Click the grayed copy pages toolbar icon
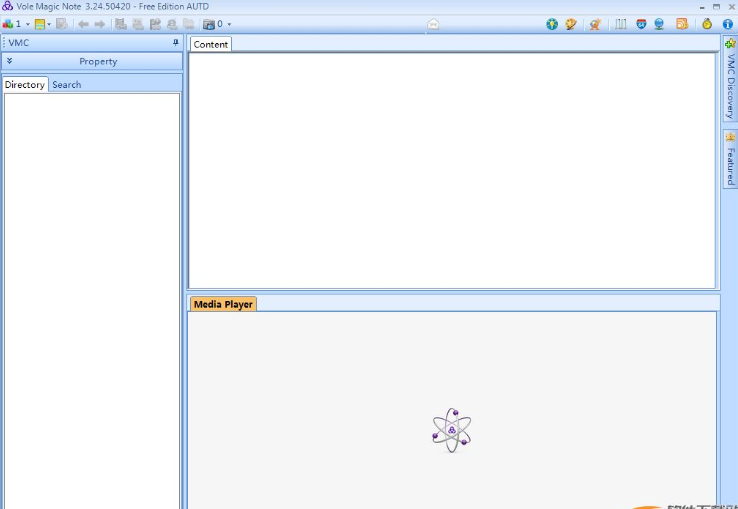The width and height of the screenshot is (738, 509). (x=189, y=24)
